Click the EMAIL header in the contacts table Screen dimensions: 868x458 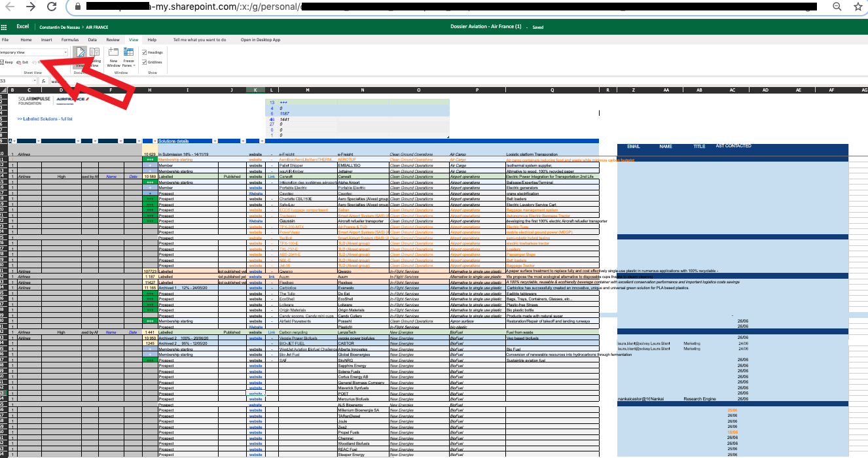[x=634, y=147]
